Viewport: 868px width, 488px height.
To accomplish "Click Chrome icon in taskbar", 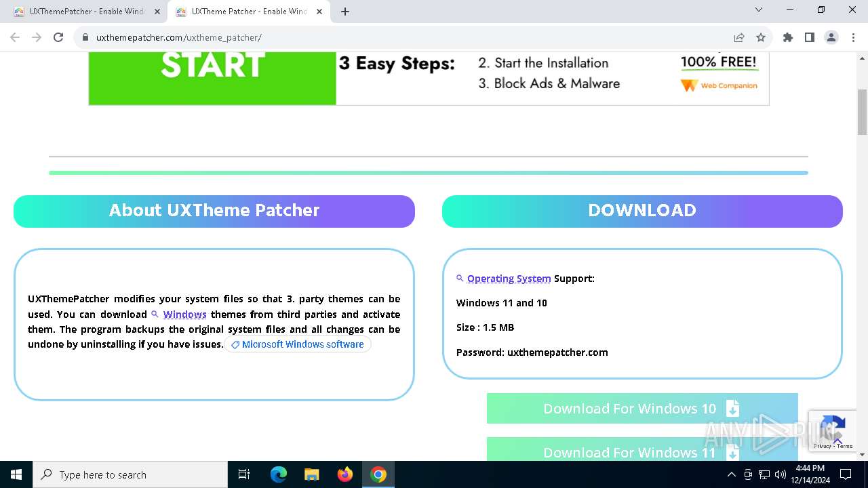I will (378, 474).
